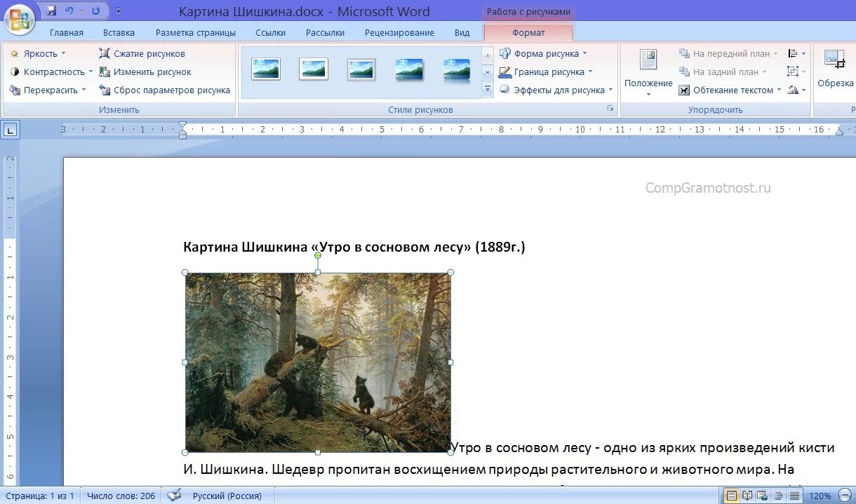Click the ruler tab-stop selector box
This screenshot has height=504, width=856.
point(11,130)
